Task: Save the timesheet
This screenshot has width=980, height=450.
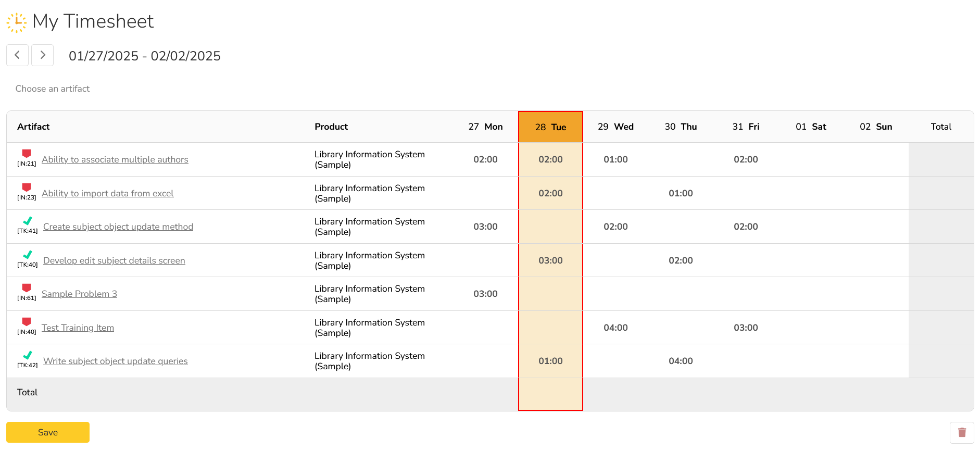Action: pos(48,432)
